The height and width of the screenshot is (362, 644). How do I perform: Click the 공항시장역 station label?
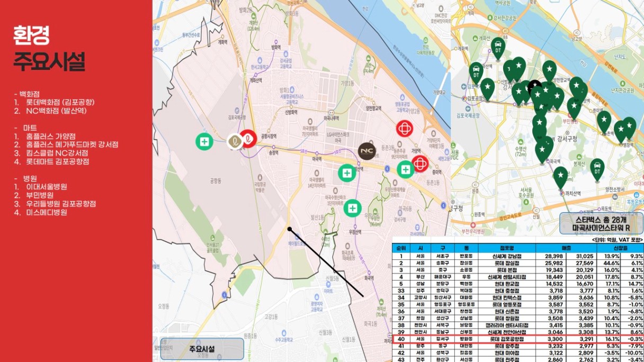click(x=270, y=136)
